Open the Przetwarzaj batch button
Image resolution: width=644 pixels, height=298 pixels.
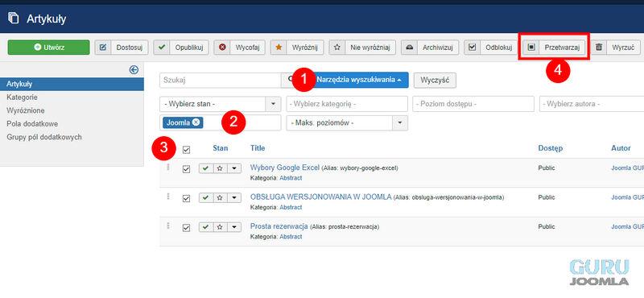pos(554,48)
